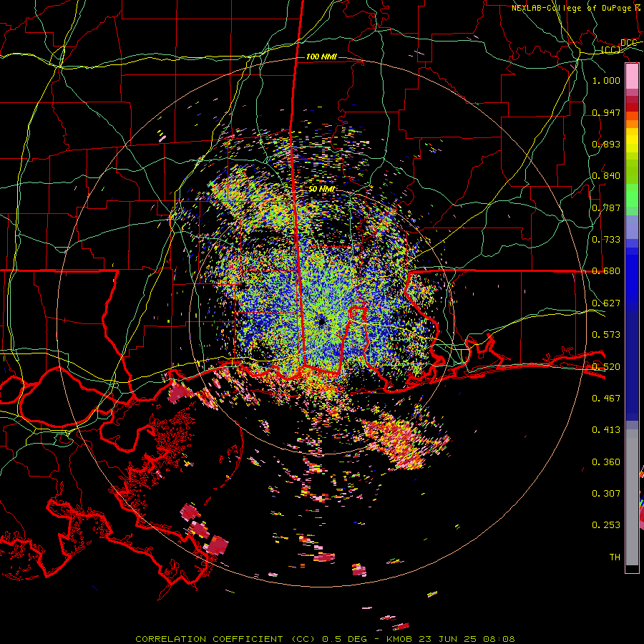Click the 0.680 scale value

(x=606, y=271)
